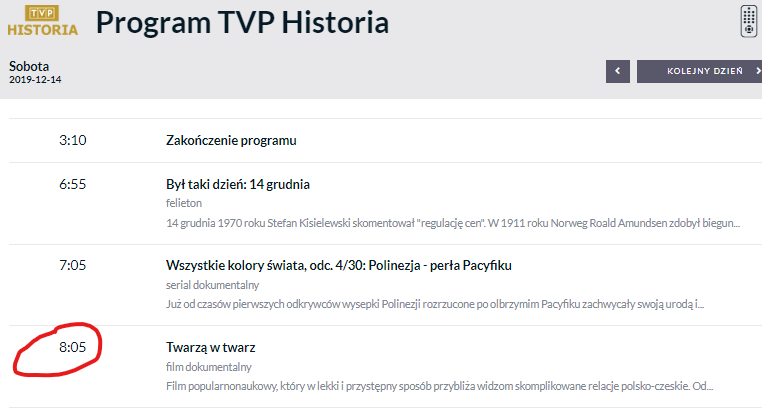Click the TVP Historia logo
762x418 pixels.
(42, 20)
